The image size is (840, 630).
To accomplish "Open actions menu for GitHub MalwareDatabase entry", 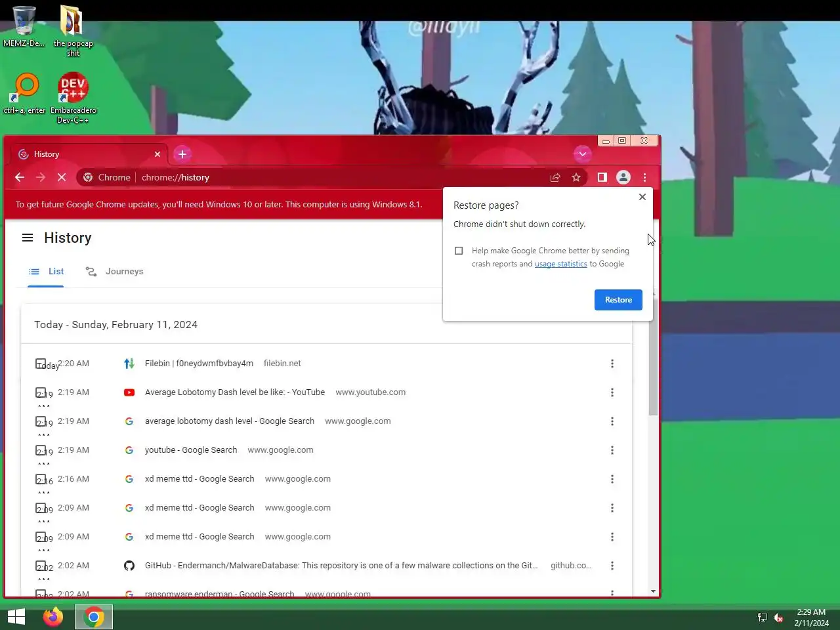I will click(612, 566).
